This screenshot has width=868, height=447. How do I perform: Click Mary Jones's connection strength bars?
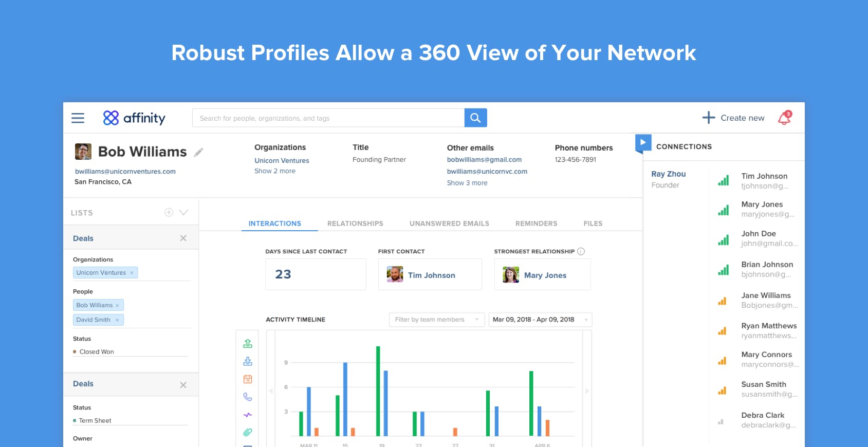(724, 210)
